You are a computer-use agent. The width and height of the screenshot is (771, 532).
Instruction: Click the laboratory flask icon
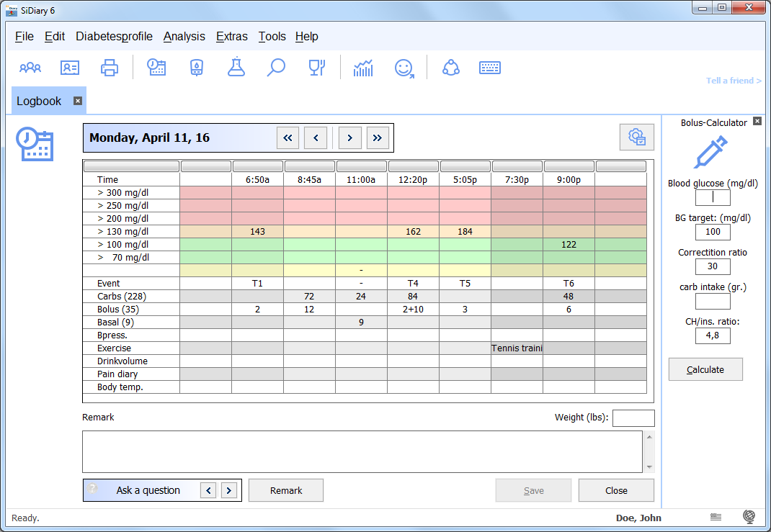pos(236,68)
